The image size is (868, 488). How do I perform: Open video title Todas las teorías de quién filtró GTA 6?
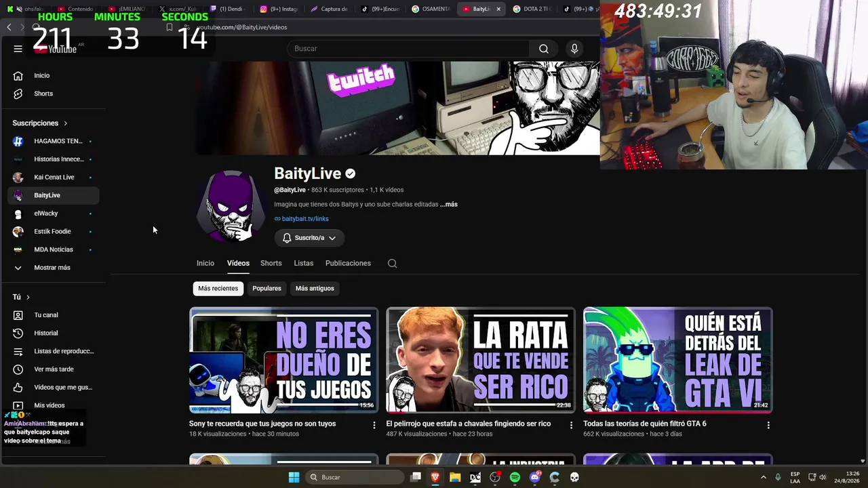645,424
